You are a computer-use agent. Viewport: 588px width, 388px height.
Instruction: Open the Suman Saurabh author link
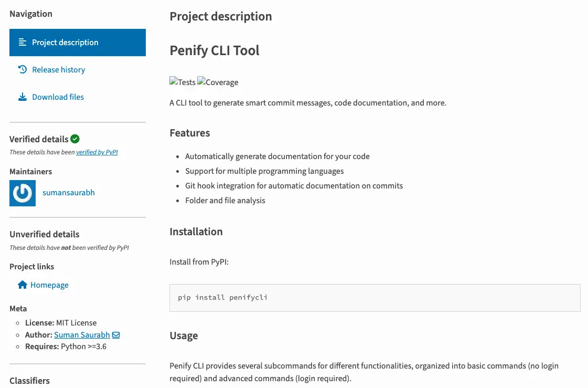(82, 335)
